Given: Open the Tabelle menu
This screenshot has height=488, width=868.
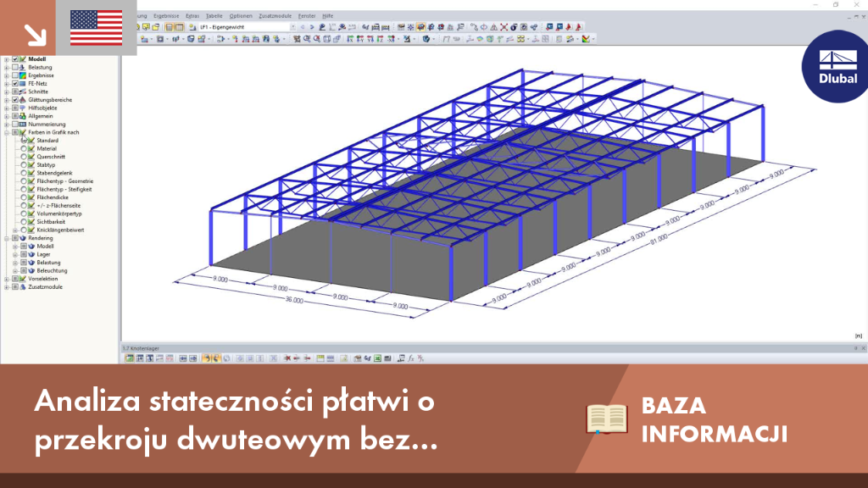Looking at the screenshot, I should pos(214,16).
